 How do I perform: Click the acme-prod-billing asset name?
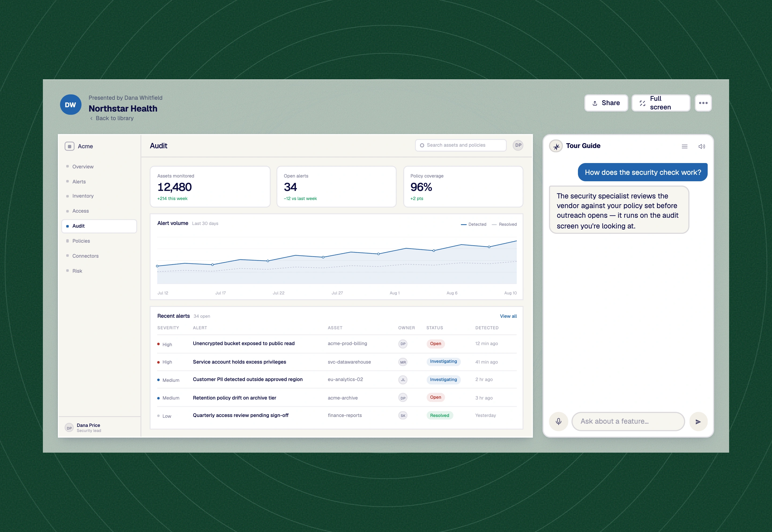[x=347, y=344]
